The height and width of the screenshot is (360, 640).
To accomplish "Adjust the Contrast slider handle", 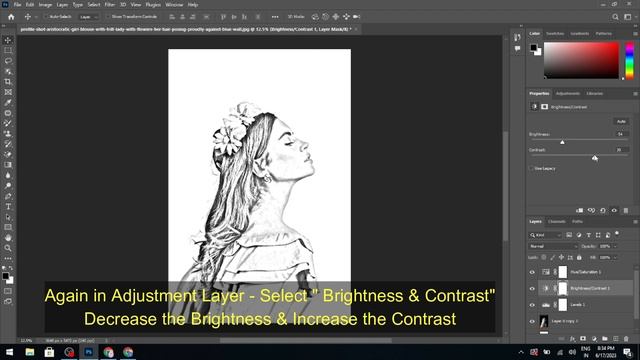I will pyautogui.click(x=595, y=158).
